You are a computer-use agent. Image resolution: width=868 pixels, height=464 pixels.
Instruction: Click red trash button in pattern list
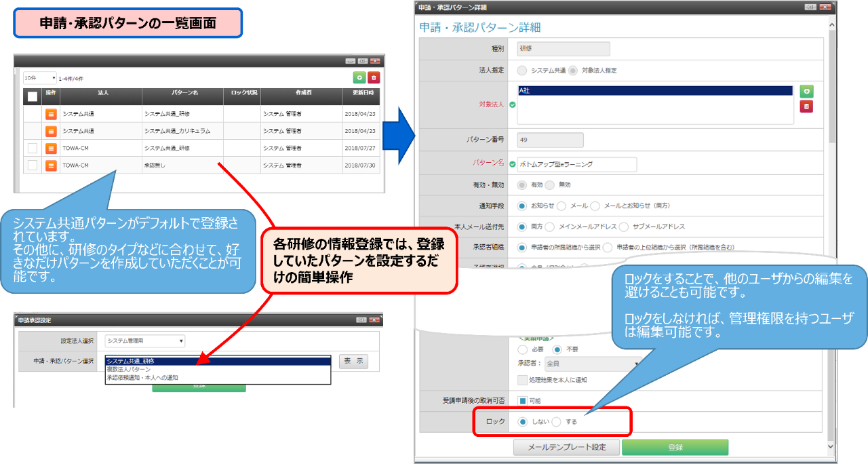point(374,79)
